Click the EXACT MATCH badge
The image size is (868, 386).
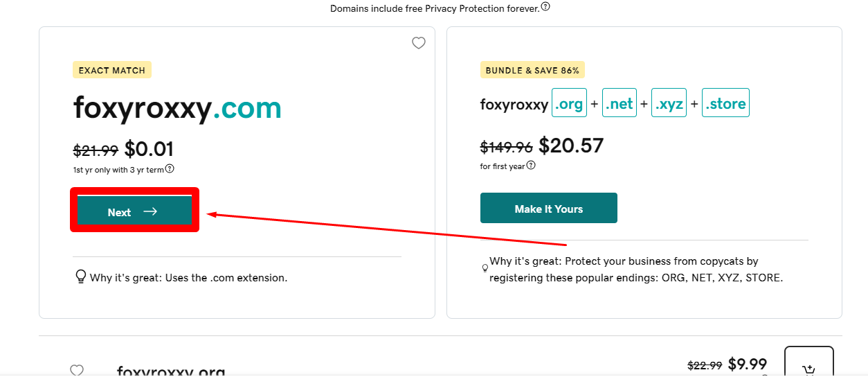pos(112,70)
